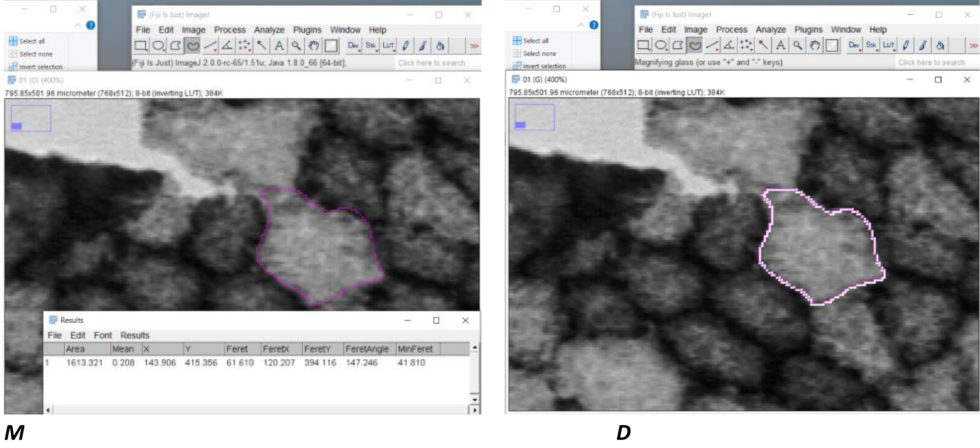980x448 pixels.
Task: Pick the Polygon selection tool in left Fiji toolbar
Action: coord(175,46)
